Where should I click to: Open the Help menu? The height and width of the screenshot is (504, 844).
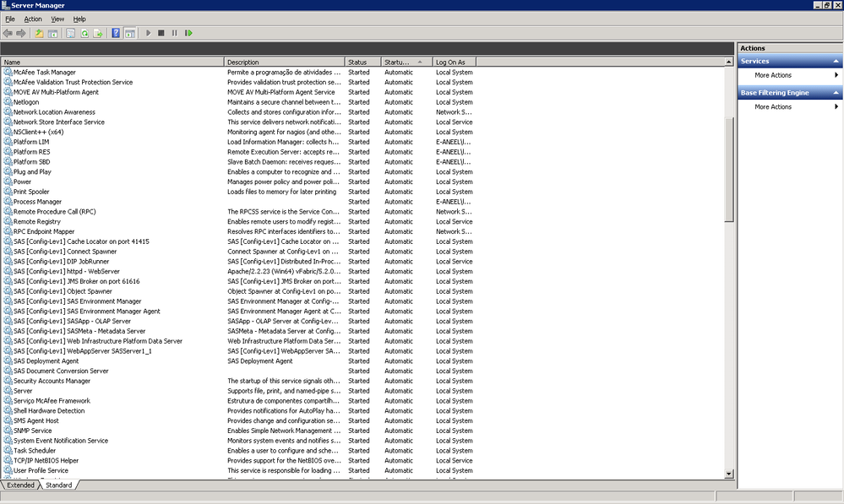[79, 19]
